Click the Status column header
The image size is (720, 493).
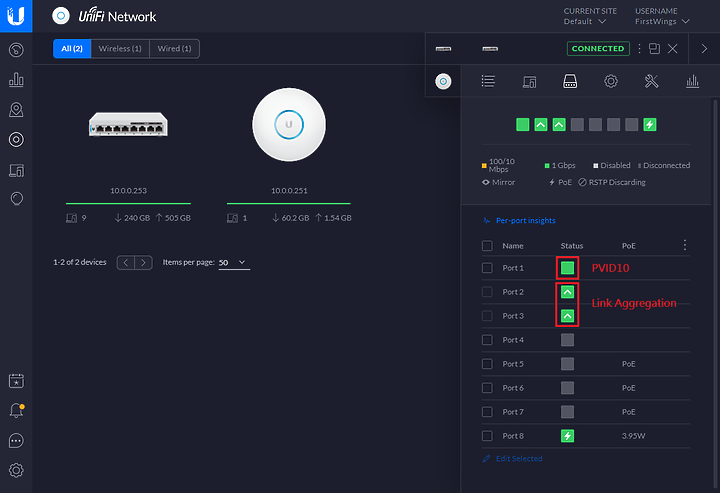point(572,246)
